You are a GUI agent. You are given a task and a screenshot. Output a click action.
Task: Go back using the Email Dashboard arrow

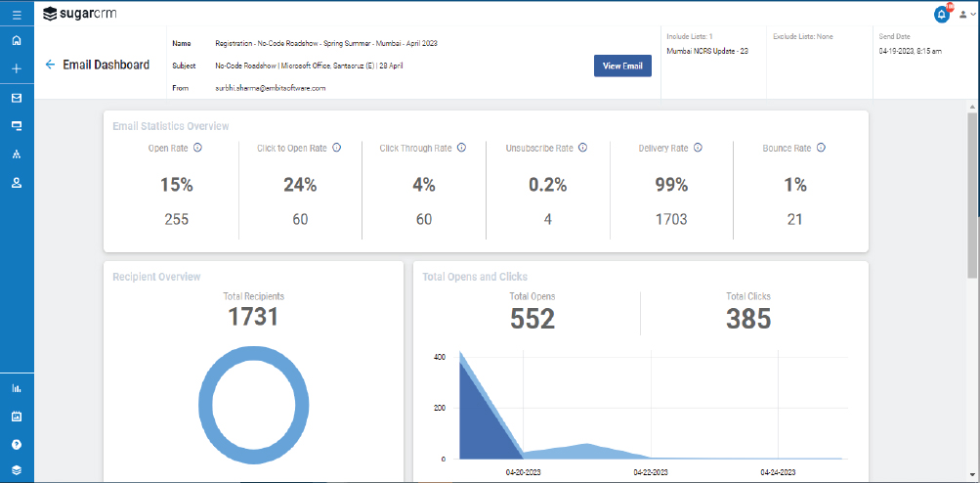coord(50,65)
